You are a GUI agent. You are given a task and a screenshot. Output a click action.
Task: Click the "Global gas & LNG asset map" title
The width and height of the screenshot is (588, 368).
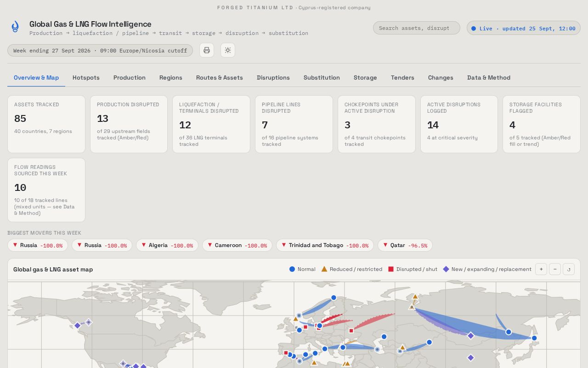pyautogui.click(x=53, y=270)
